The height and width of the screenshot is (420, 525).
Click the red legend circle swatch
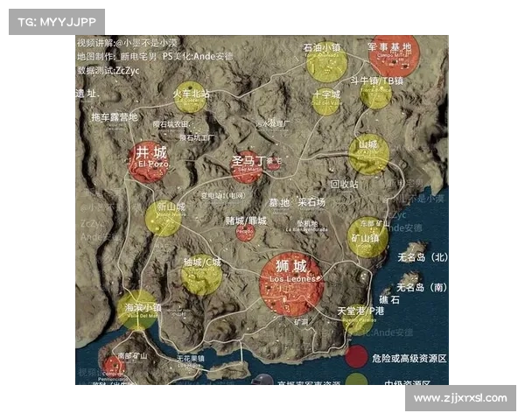[357, 357]
